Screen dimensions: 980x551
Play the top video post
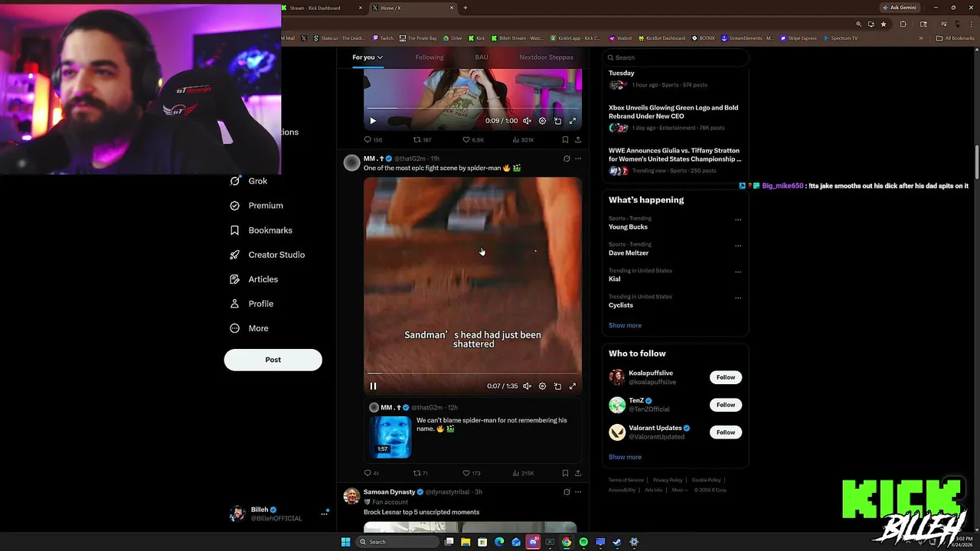(x=373, y=121)
